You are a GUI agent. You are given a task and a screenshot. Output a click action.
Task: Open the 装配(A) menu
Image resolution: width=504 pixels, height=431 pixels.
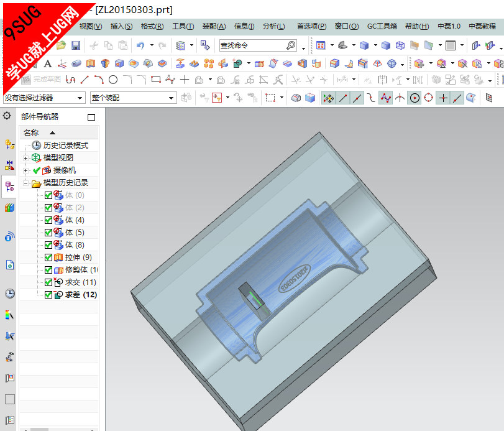(x=214, y=26)
